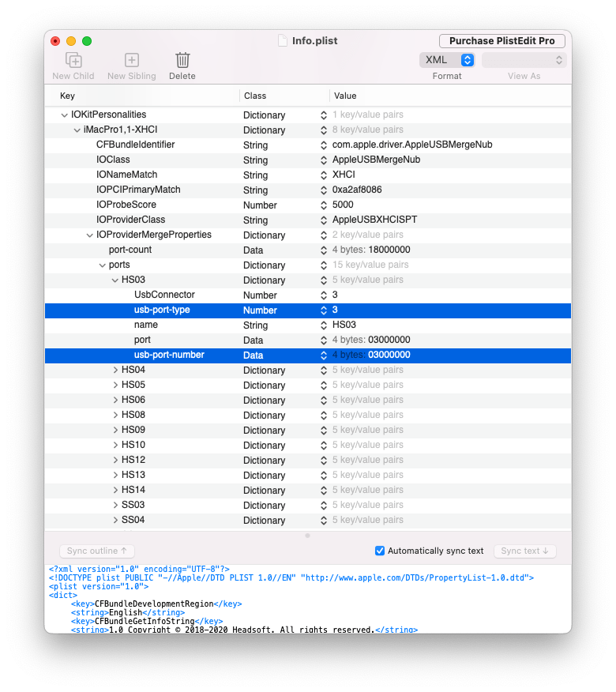Viewport: 616px width, 692px height.
Task: Click the Sync text button
Action: click(x=524, y=551)
